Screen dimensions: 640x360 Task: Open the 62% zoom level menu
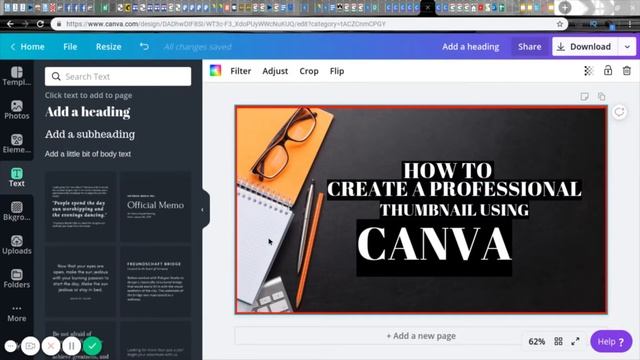(536, 341)
